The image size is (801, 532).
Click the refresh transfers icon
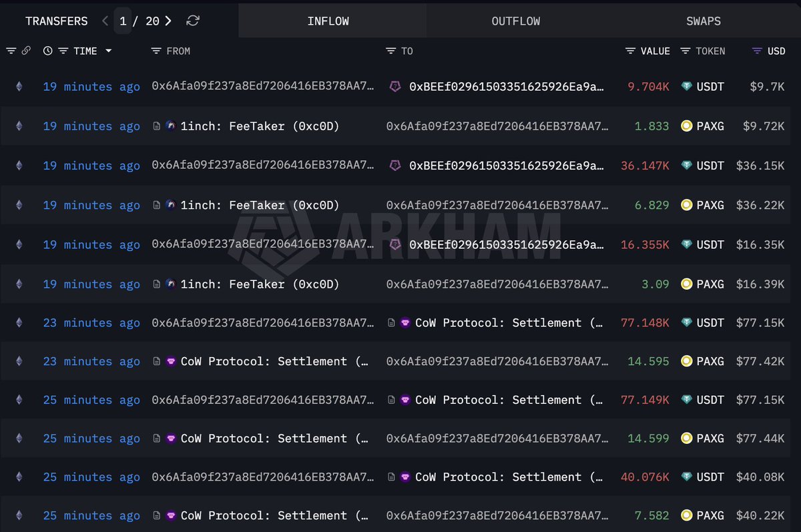tap(193, 21)
